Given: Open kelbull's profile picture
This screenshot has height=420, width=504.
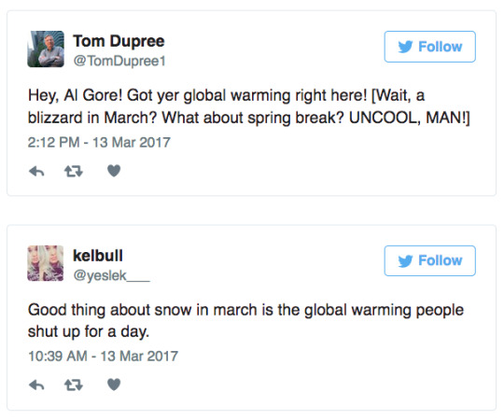Looking at the screenshot, I should tap(46, 263).
